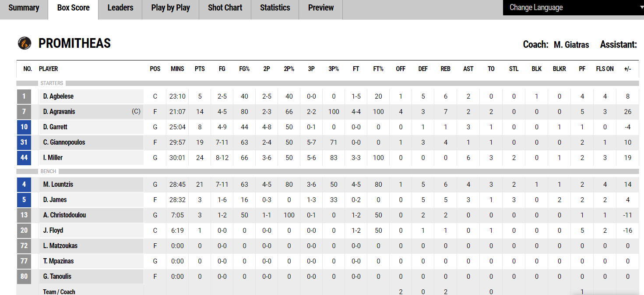Screen dimensions: 644x295
Task: Open the Leaders tab
Action: [120, 8]
